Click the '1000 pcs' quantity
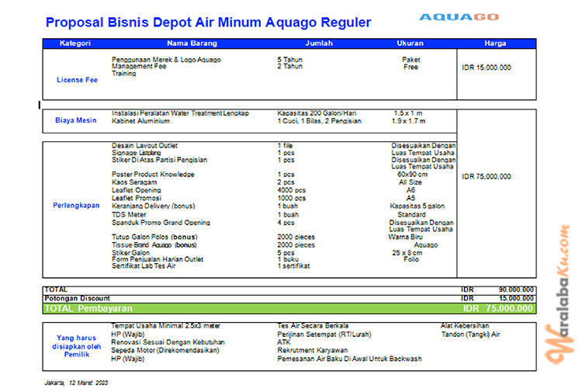The width and height of the screenshot is (582, 392). tap(291, 198)
